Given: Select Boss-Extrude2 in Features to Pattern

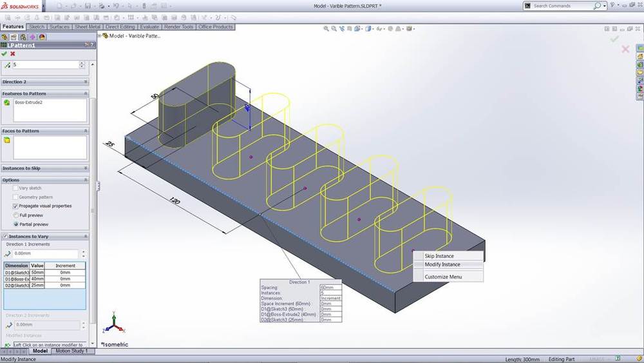Looking at the screenshot, I should (29, 103).
